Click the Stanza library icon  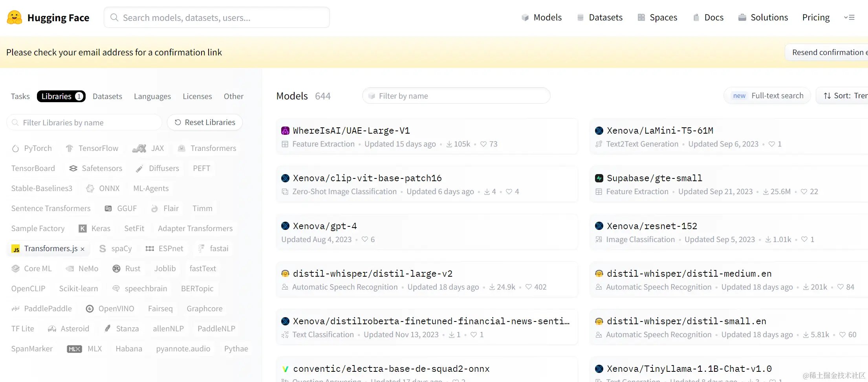108,329
